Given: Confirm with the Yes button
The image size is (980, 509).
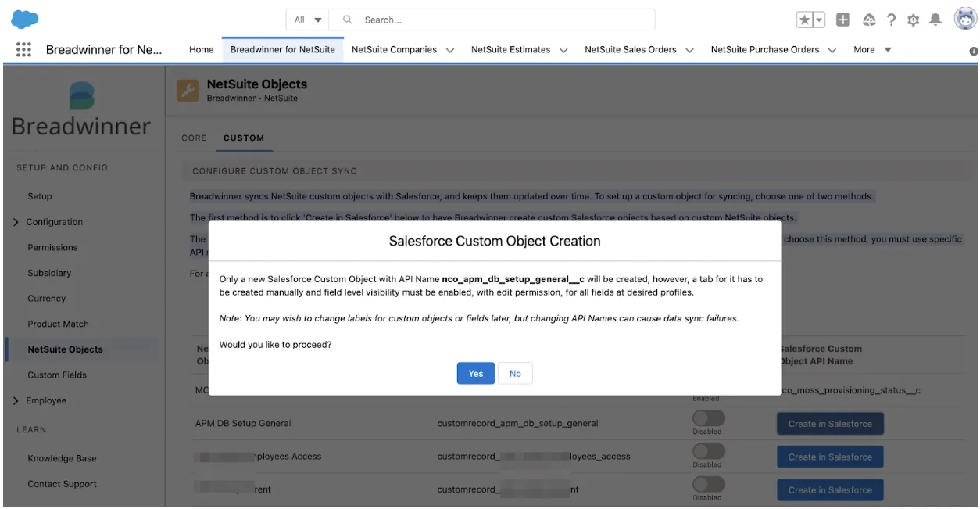Looking at the screenshot, I should [x=476, y=374].
